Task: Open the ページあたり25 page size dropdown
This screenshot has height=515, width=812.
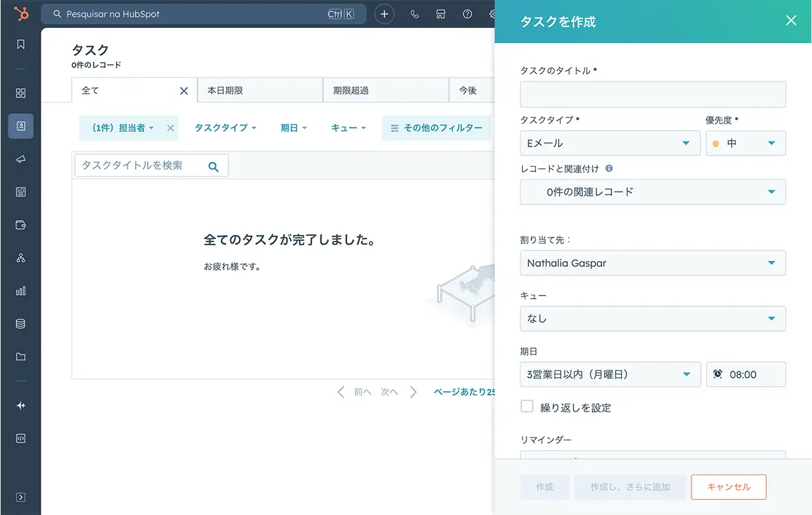Action: [464, 392]
